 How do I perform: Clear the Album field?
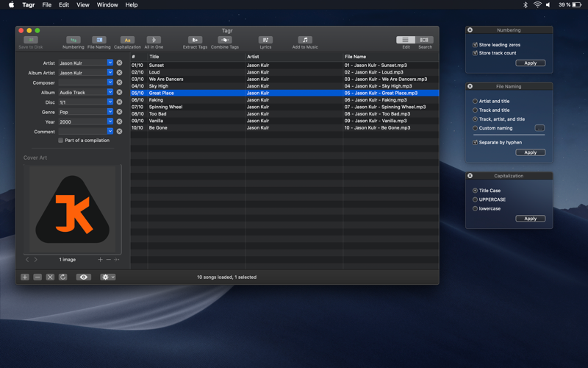click(119, 92)
